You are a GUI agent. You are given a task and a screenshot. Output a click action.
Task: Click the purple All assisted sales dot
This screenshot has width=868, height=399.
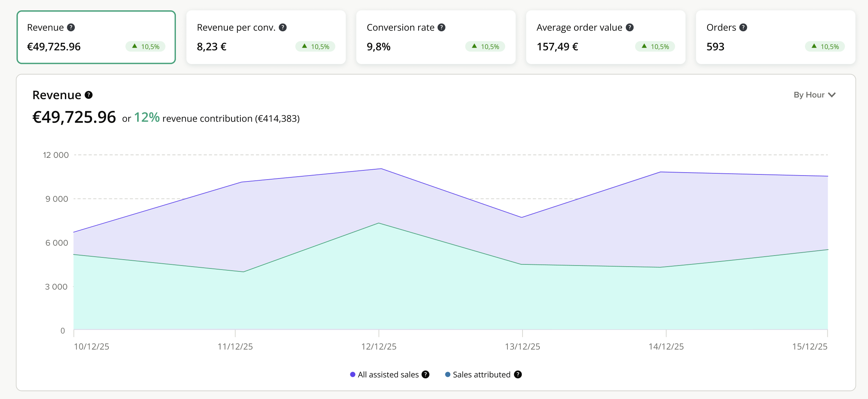pyautogui.click(x=353, y=375)
